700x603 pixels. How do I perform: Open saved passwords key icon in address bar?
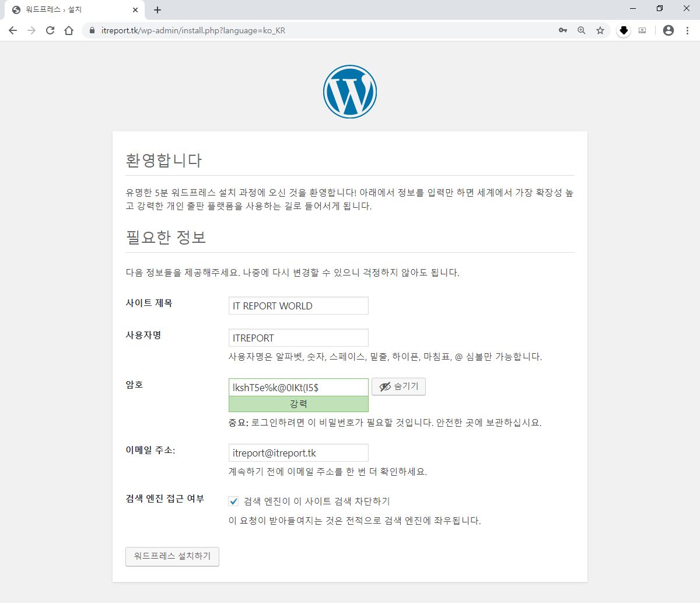(x=563, y=30)
